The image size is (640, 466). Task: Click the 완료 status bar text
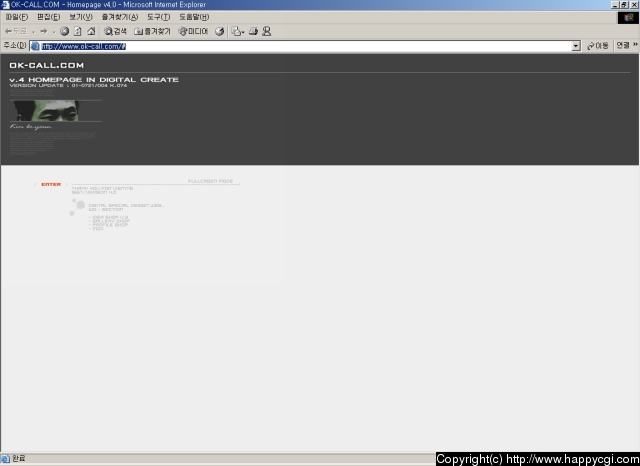click(18, 458)
